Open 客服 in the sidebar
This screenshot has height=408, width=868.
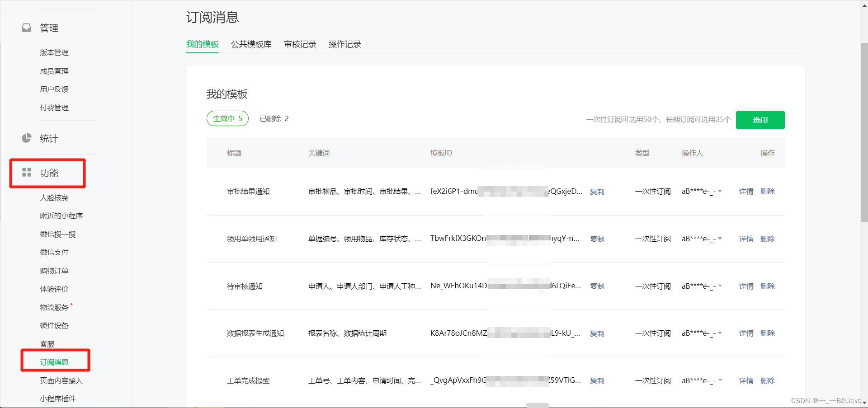coord(47,344)
